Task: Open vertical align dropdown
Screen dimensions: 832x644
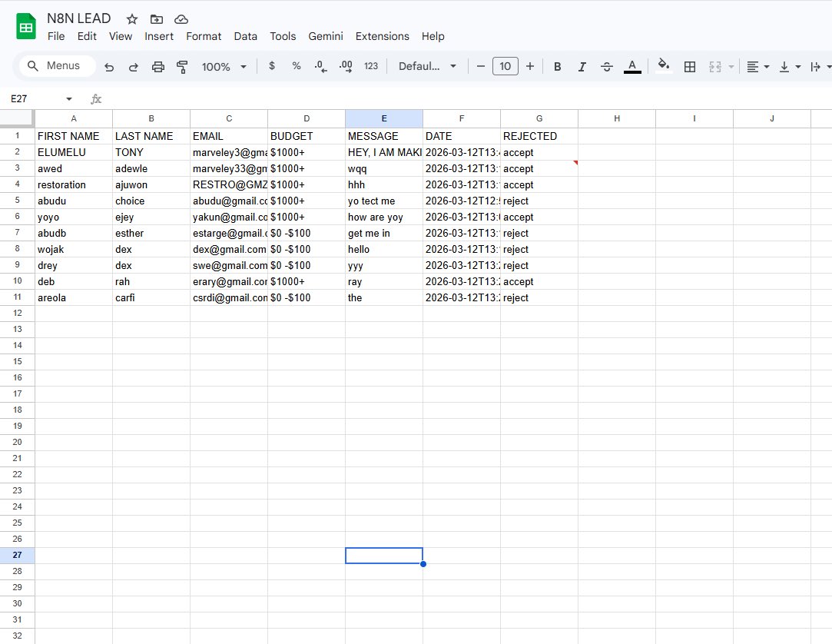Action: [790, 66]
